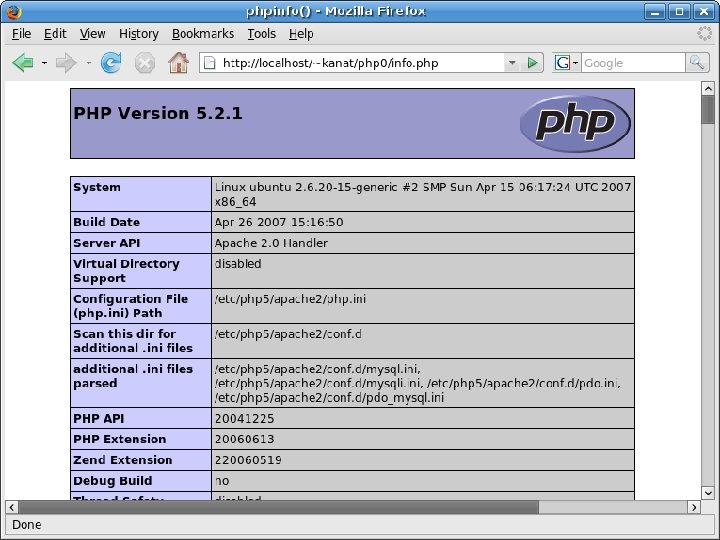Click the 'Debug Build' row label
The height and width of the screenshot is (540, 720).
(x=112, y=481)
